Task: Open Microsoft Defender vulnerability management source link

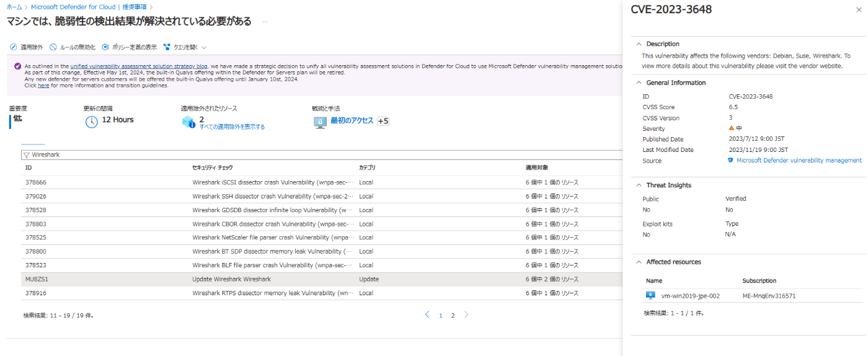Action: 799,161
